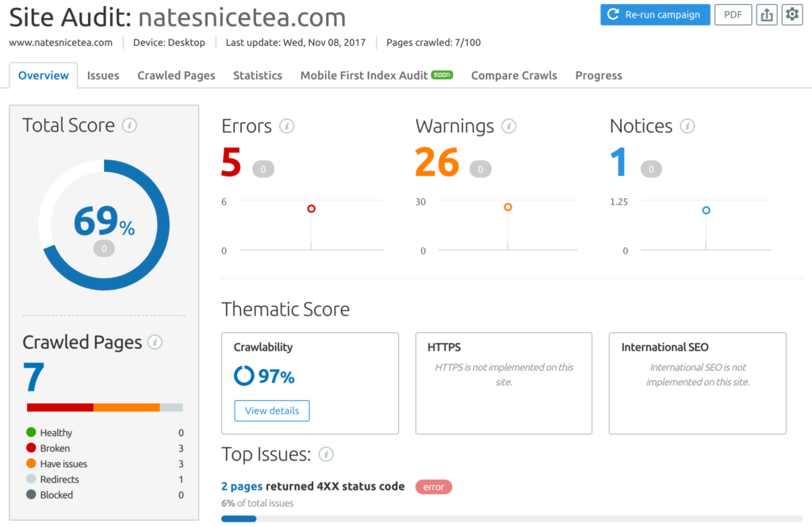Click the red 'error' tag badge

tap(434, 487)
